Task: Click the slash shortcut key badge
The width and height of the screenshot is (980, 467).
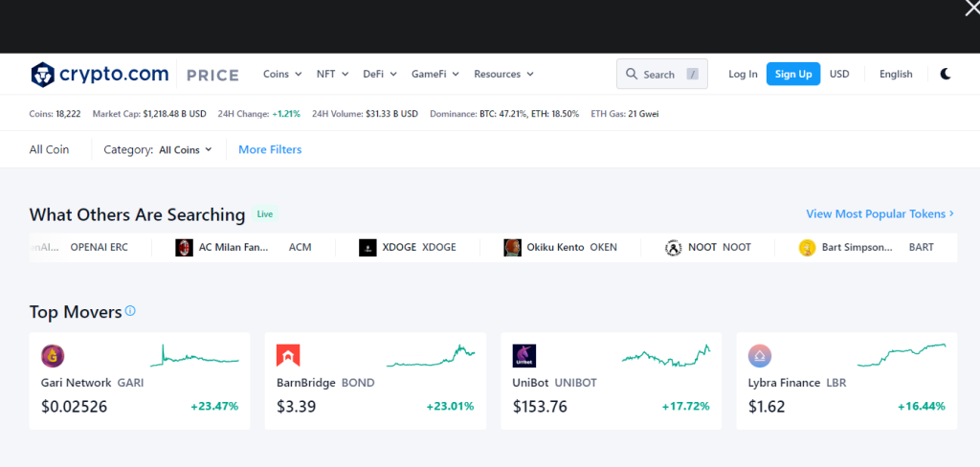Action: pos(692,75)
